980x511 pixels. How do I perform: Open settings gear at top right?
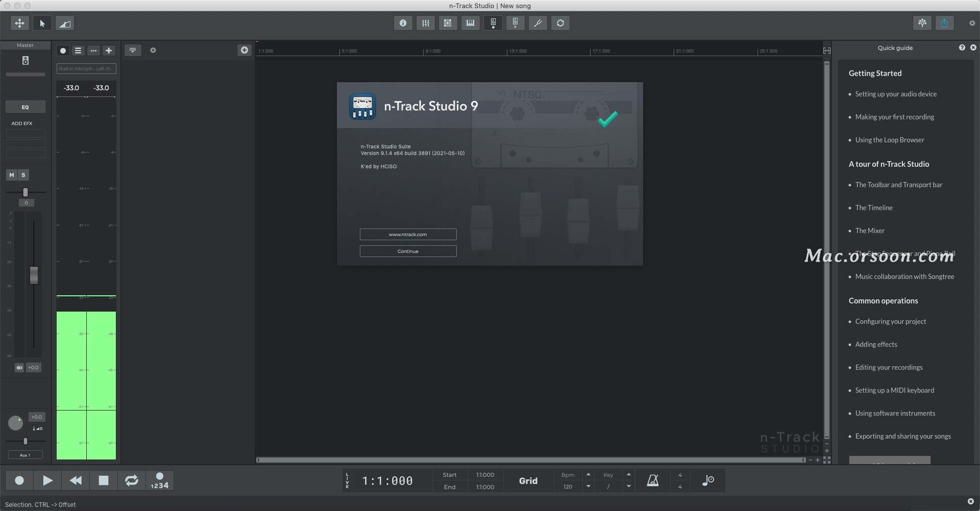click(x=972, y=23)
